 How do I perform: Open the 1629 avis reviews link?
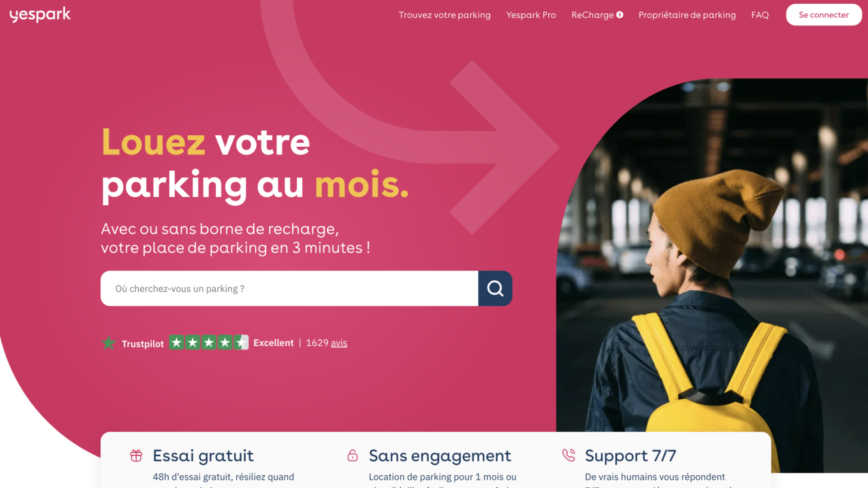(x=327, y=343)
